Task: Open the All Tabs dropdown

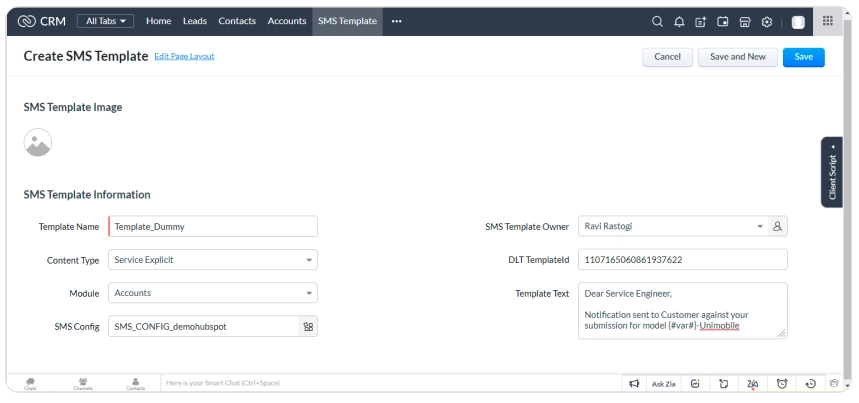Action: tap(106, 22)
